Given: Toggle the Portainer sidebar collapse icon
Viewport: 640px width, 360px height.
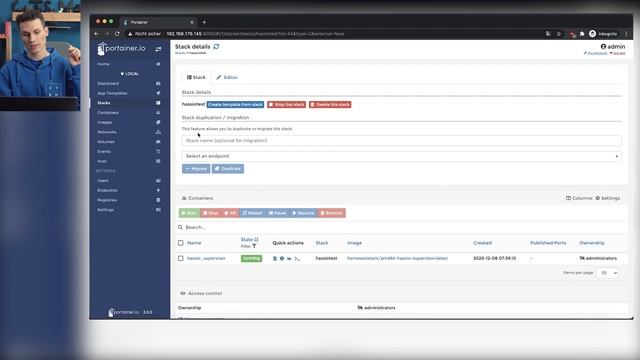Looking at the screenshot, I should (158, 49).
